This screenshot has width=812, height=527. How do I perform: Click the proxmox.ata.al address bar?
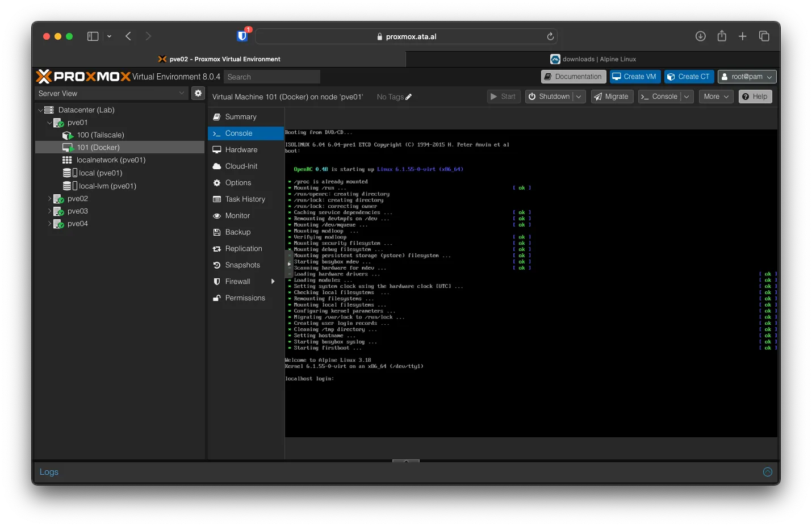pyautogui.click(x=406, y=36)
